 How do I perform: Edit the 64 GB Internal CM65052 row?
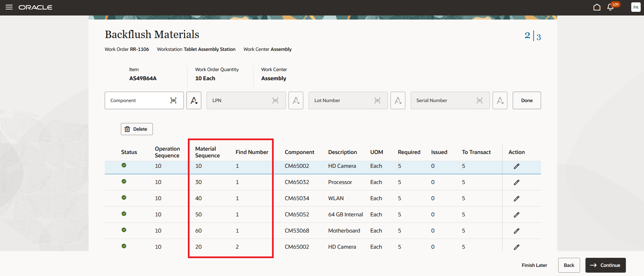tap(517, 215)
